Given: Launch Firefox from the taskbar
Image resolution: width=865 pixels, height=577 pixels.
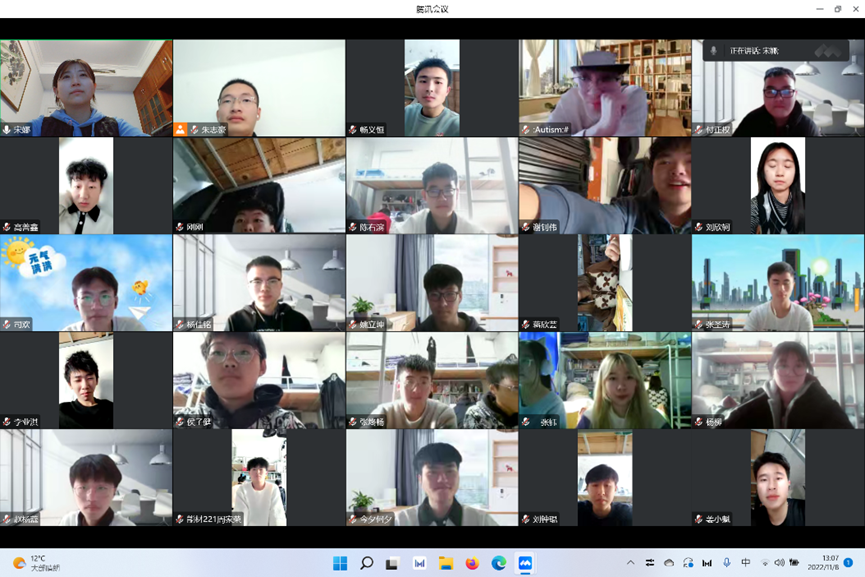Looking at the screenshot, I should pyautogui.click(x=472, y=563).
